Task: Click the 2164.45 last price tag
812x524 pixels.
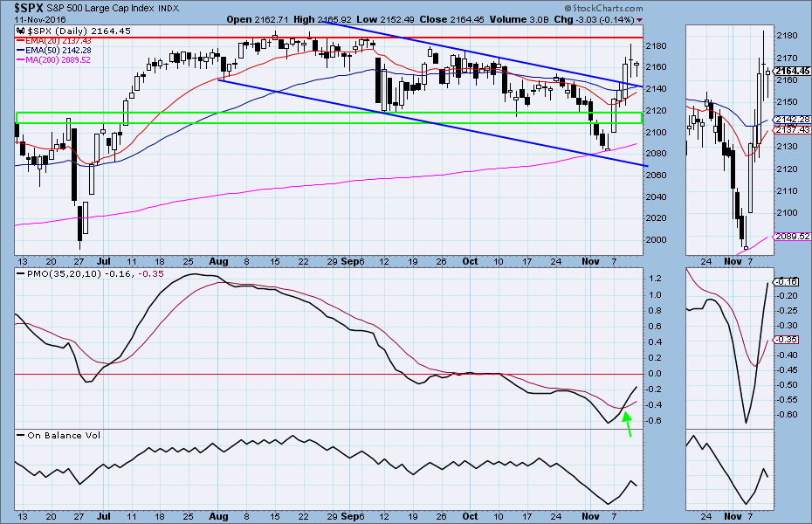Action: (791, 71)
